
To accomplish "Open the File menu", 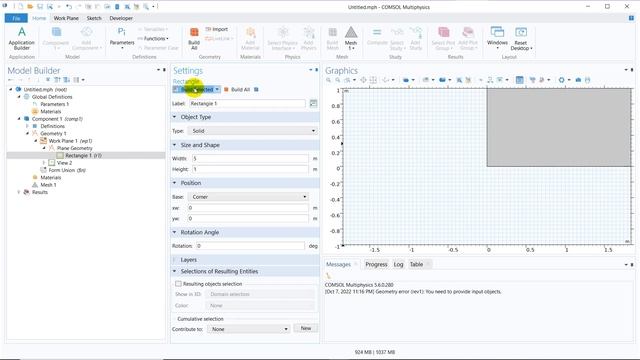I will 16,18.
